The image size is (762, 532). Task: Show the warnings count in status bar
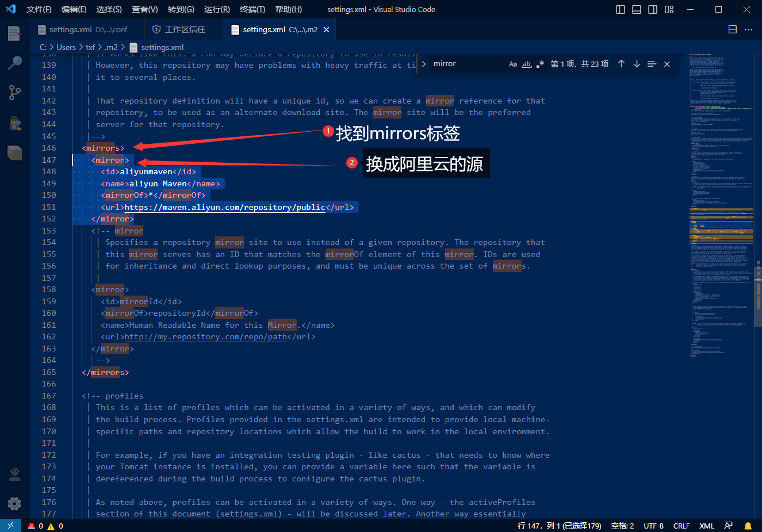point(56,526)
